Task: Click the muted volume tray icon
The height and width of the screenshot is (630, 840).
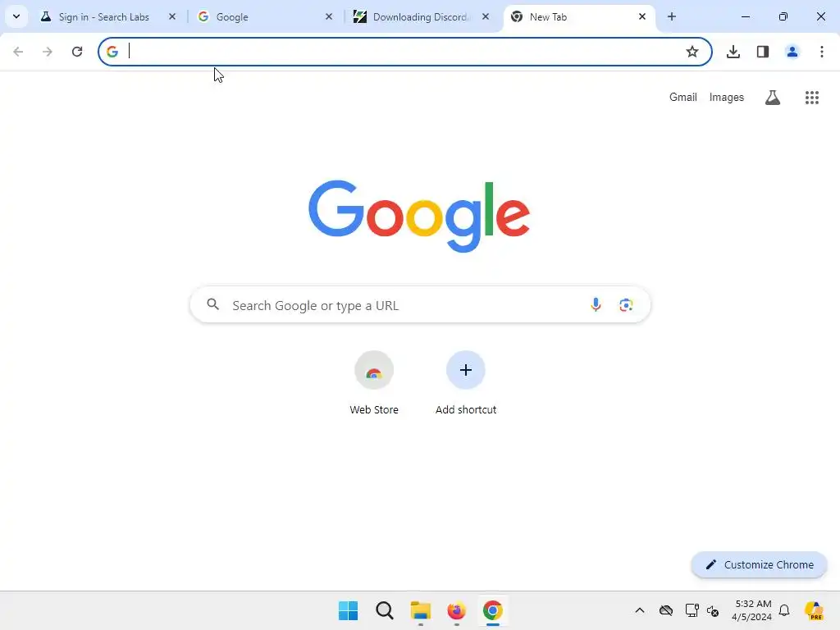Action: click(713, 610)
